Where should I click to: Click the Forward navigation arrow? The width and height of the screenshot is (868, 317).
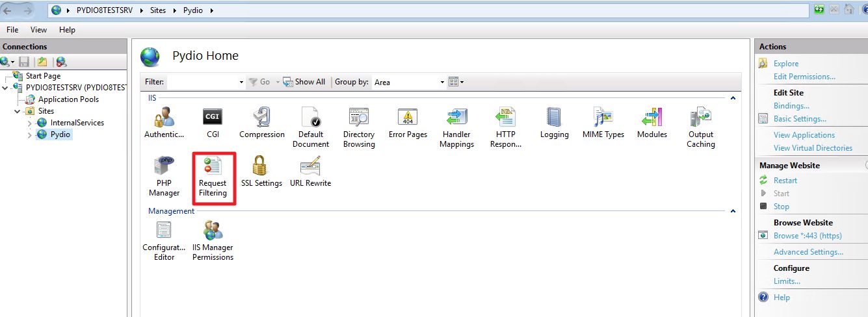[x=27, y=10]
